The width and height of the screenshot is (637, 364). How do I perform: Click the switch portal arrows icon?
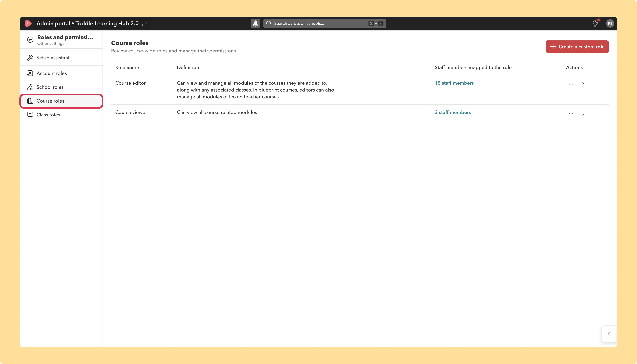[x=144, y=24]
